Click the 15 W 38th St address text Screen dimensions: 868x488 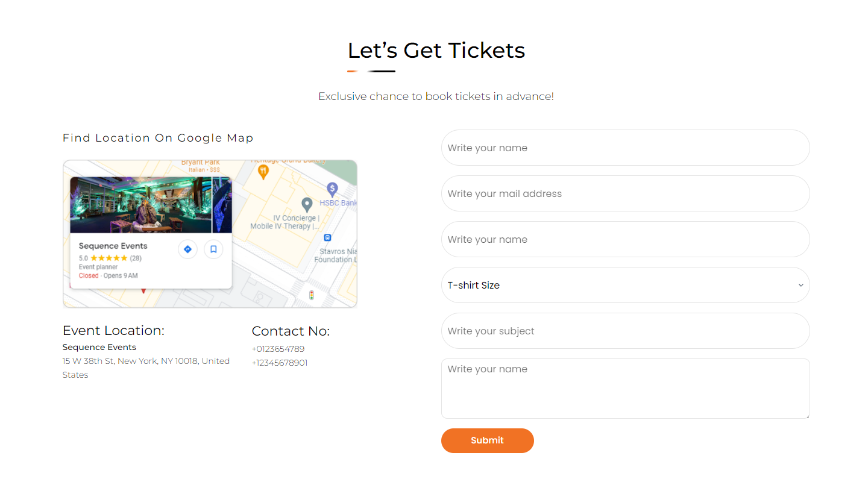tap(146, 361)
